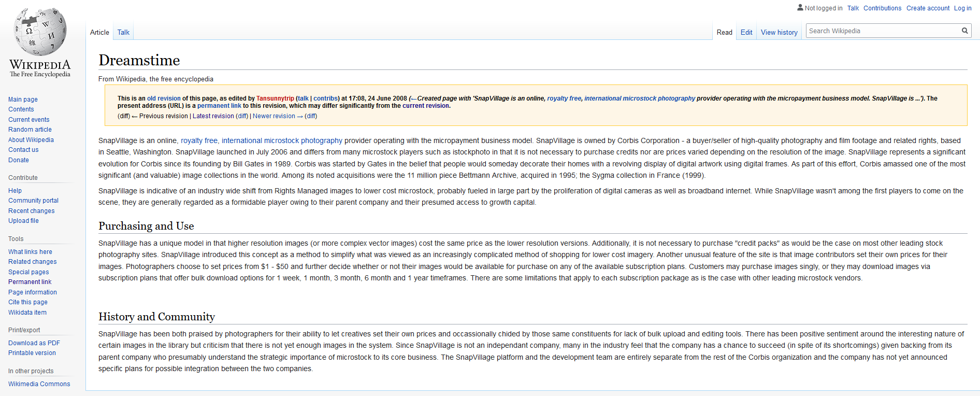Open About Wikipedia link
Screen dimensions: 980x396
(x=31, y=140)
